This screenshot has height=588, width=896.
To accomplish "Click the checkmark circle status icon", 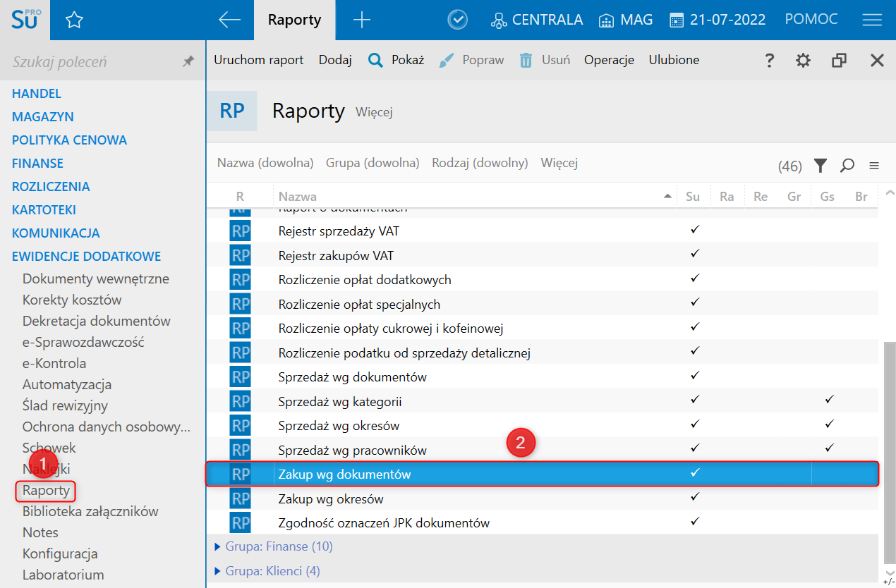I will [458, 20].
